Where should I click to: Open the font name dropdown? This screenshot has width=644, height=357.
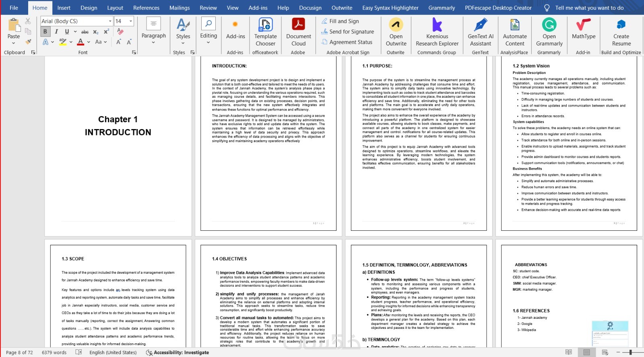click(110, 21)
